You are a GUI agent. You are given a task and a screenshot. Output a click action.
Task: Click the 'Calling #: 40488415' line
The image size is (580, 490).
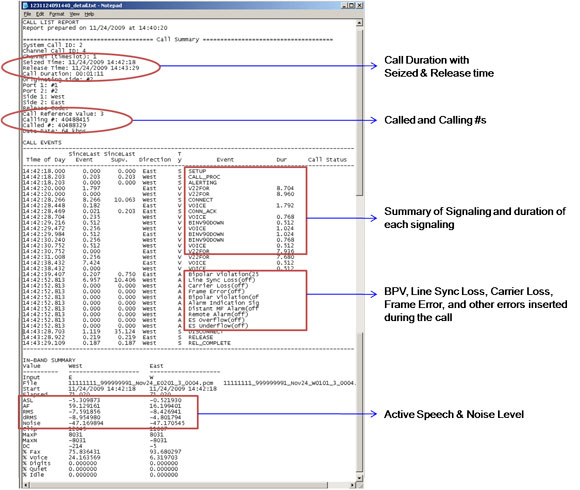coord(56,120)
